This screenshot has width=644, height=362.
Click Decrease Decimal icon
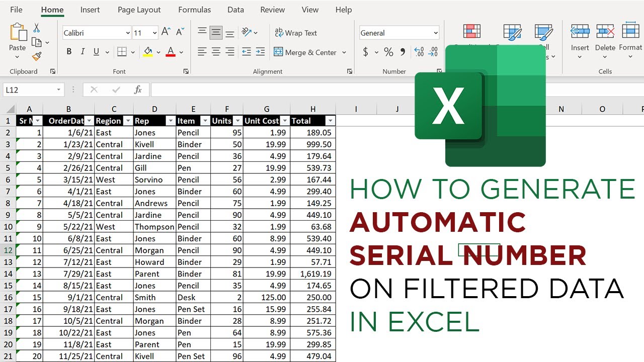[433, 52]
